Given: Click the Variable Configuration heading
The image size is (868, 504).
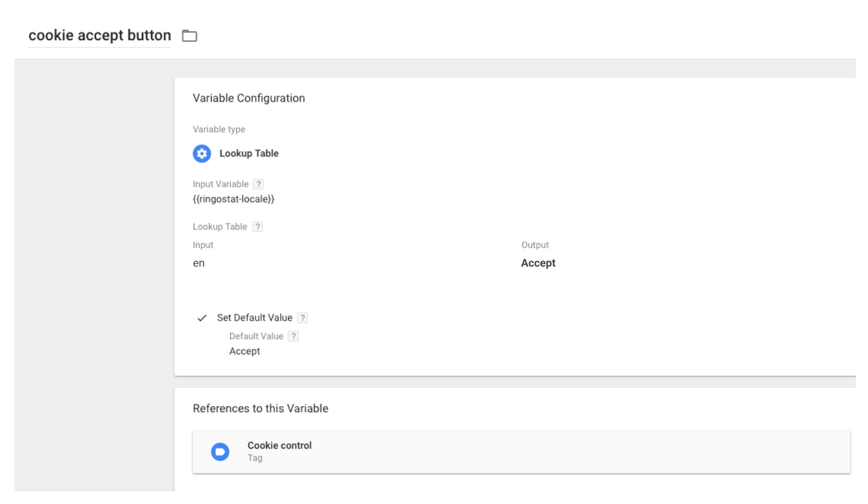Looking at the screenshot, I should click(249, 98).
